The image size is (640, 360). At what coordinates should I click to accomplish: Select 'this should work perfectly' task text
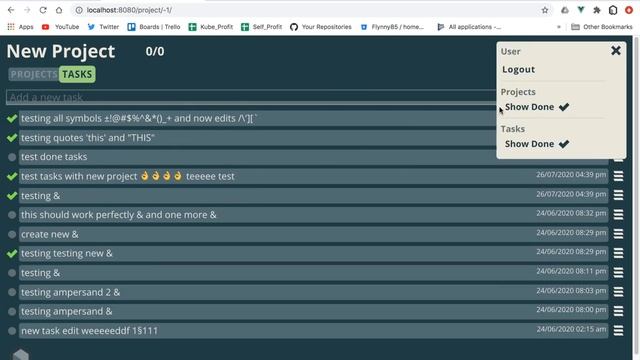point(119,215)
